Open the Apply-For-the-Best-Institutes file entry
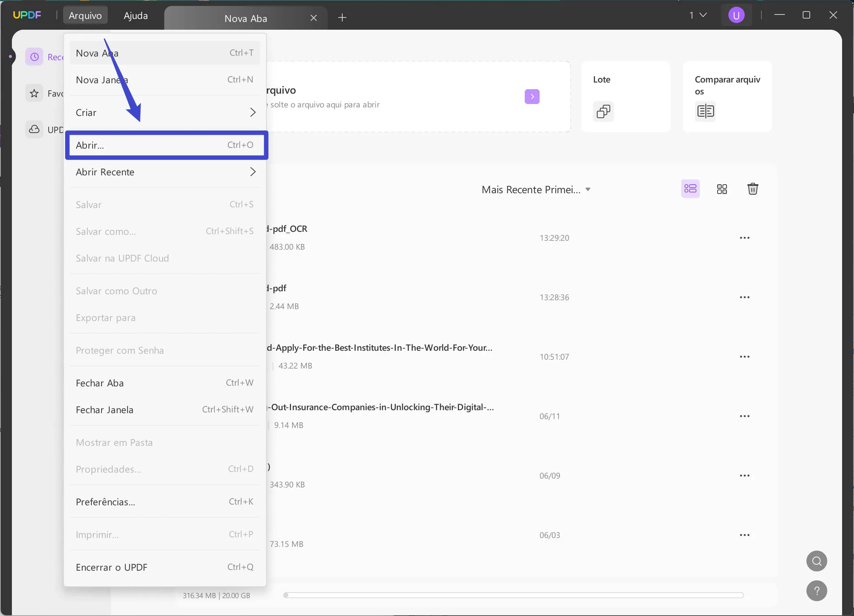 [x=379, y=347]
